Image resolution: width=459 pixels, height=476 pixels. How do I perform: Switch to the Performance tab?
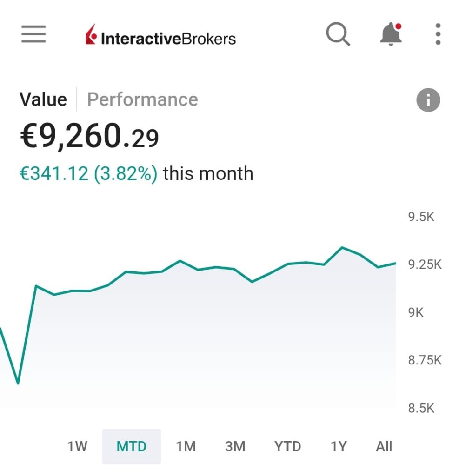[142, 99]
